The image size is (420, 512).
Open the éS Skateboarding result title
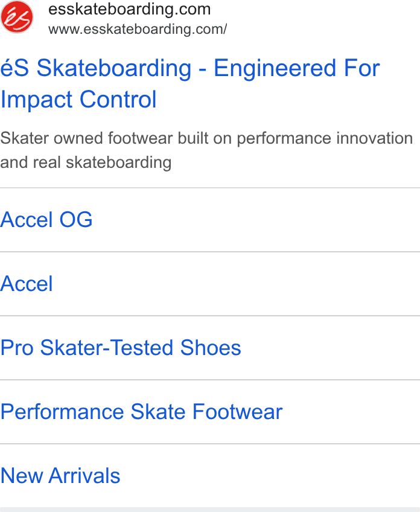(190, 83)
